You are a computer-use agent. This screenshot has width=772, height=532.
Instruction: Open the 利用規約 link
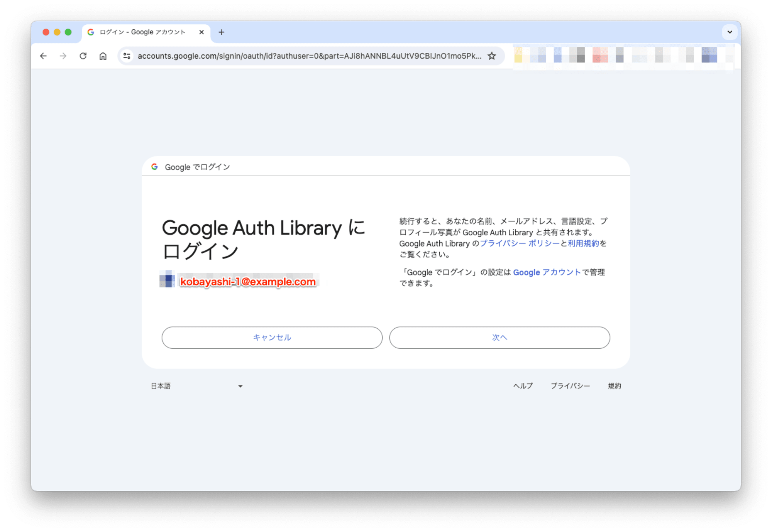point(583,243)
